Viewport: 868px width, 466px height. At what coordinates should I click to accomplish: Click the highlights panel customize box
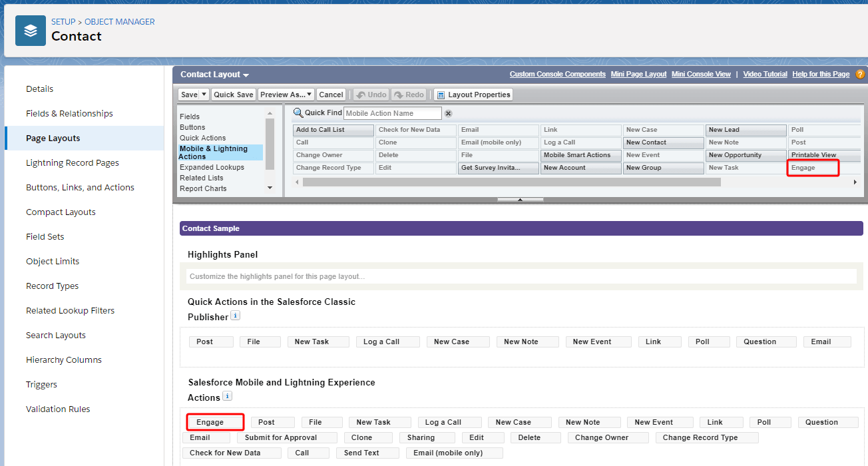pyautogui.click(x=521, y=276)
